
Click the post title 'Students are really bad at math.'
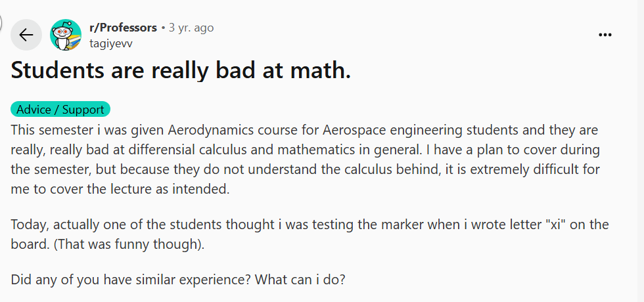181,71
